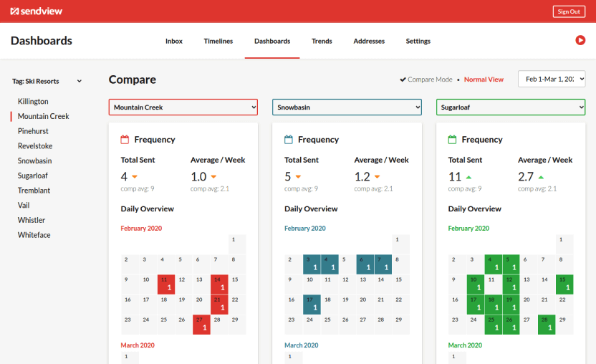Screen dimensions: 596x364
Task: Select Tremblant in the sidebar
Action: [34, 191]
